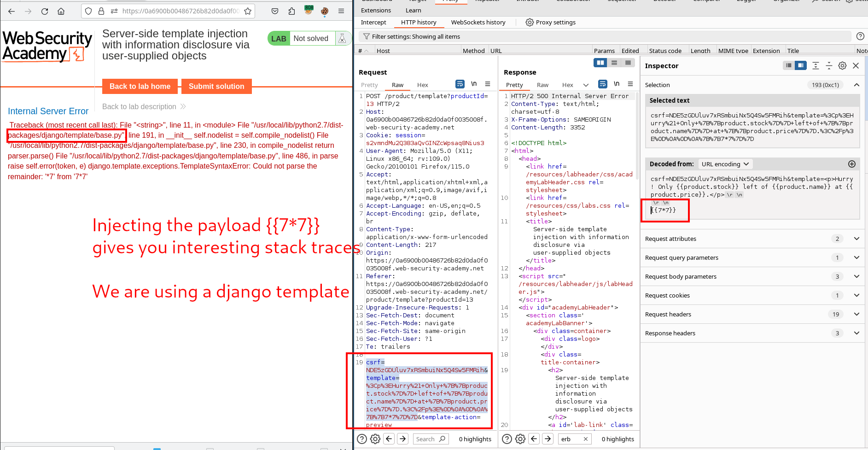
Task: Open the Response search settings gear
Action: [520, 439]
